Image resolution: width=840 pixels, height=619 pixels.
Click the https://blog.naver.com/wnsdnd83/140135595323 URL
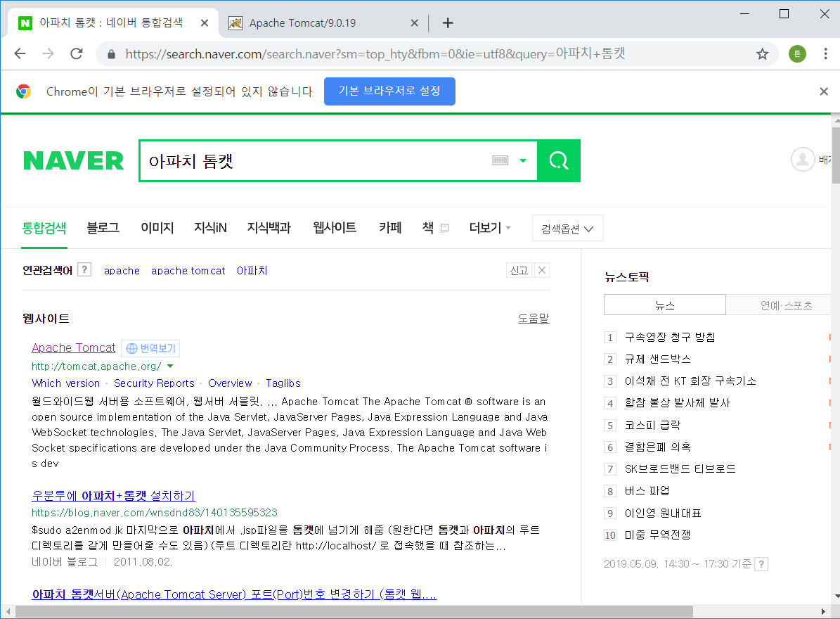coord(154,513)
